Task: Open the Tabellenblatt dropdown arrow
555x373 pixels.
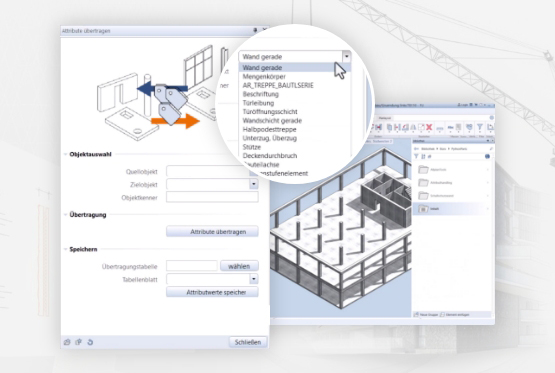Action: click(253, 279)
